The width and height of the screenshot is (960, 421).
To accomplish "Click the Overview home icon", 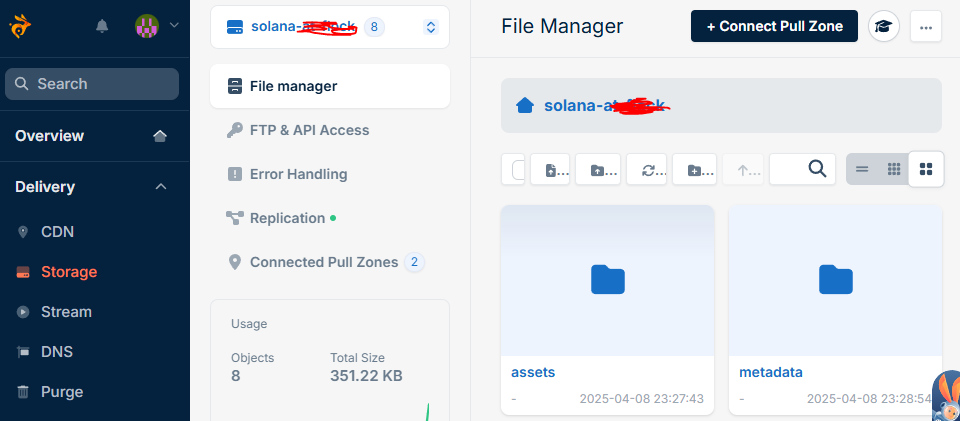I will (x=160, y=136).
